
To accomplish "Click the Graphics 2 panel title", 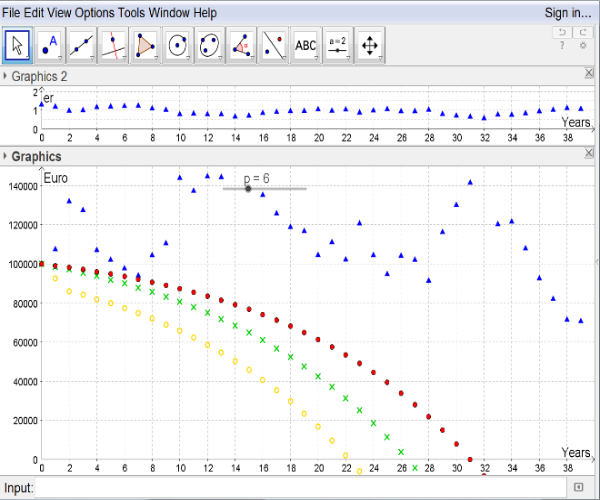I will (x=39, y=76).
